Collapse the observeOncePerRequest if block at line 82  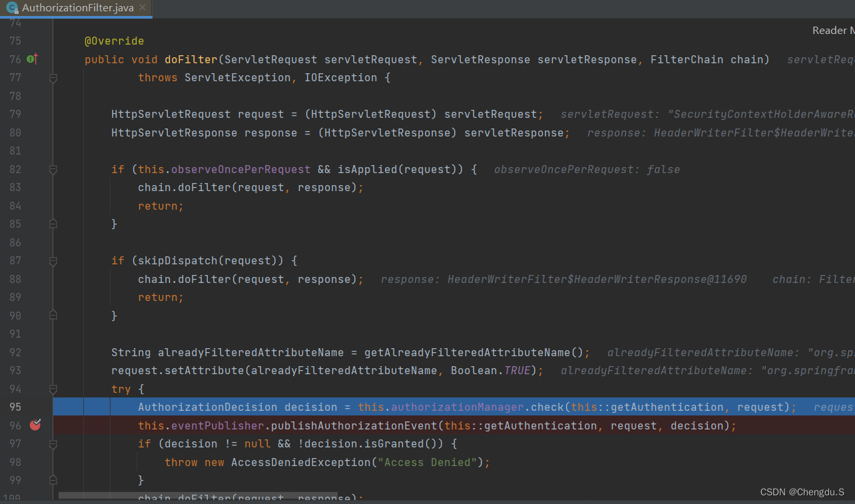pyautogui.click(x=53, y=170)
